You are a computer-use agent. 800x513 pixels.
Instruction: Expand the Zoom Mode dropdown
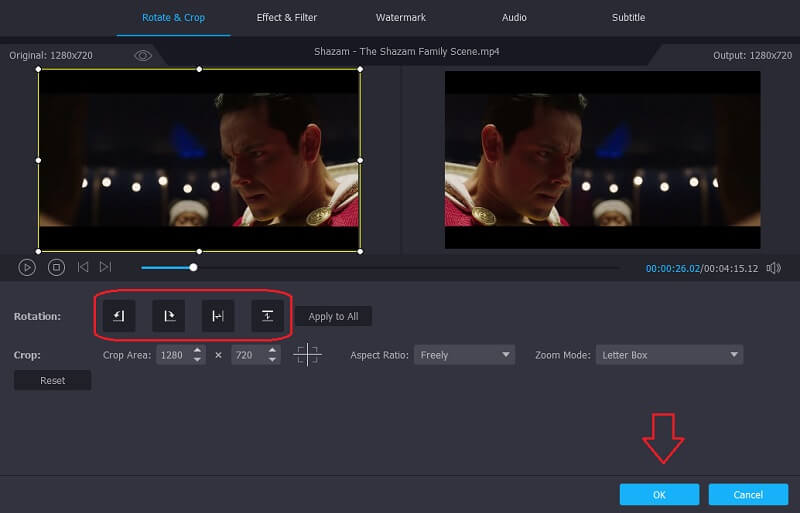[x=669, y=355]
